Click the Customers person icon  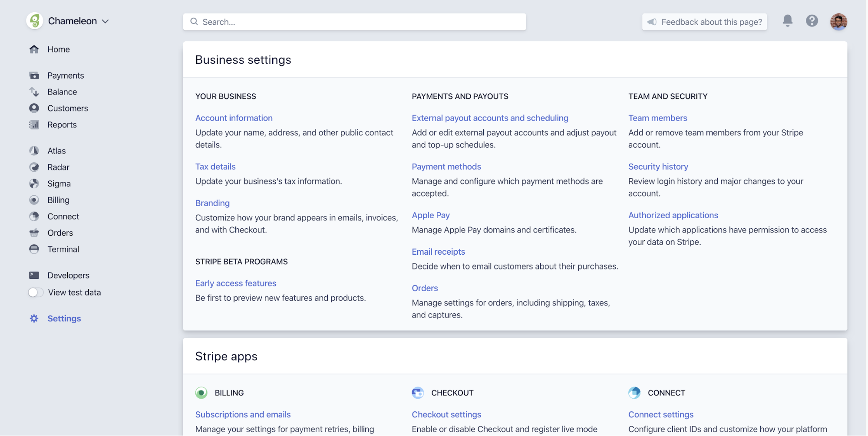(x=34, y=108)
